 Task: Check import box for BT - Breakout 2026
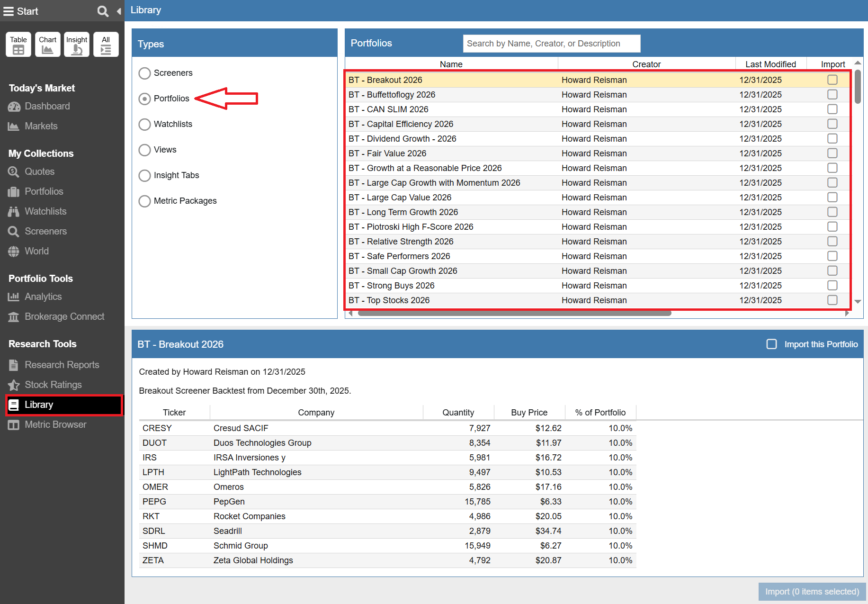tap(832, 80)
